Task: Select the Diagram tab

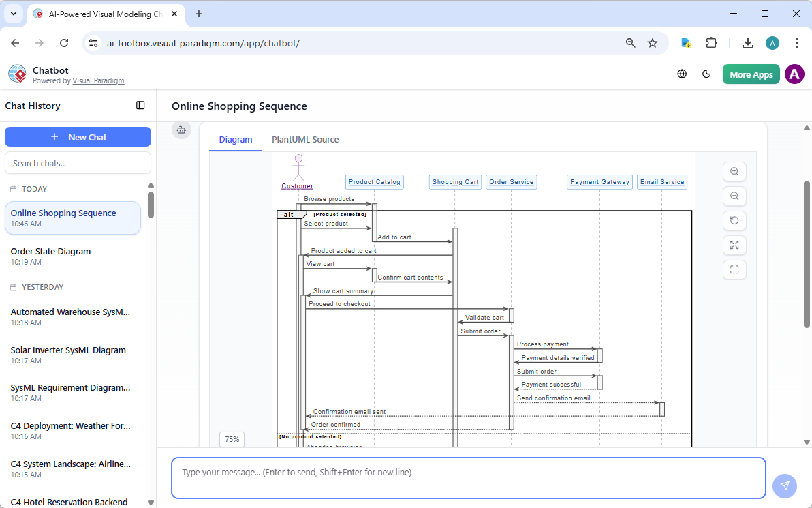Action: tap(235, 139)
